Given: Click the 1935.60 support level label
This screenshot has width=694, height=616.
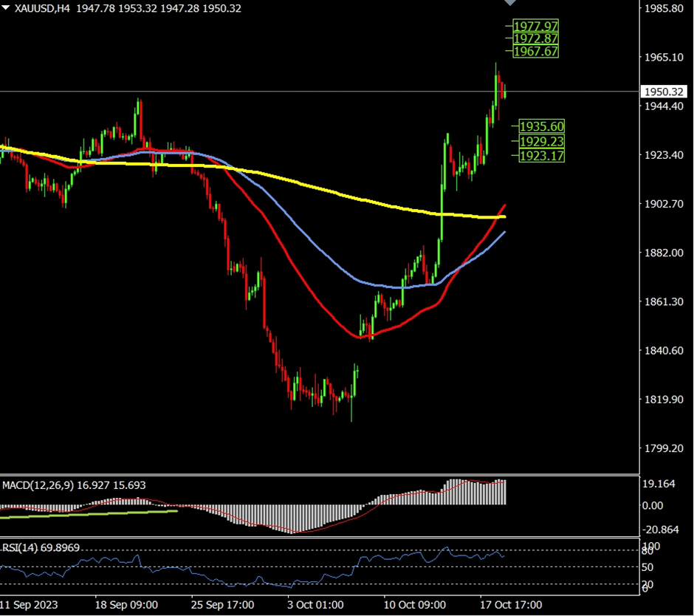Looking at the screenshot, I should (x=541, y=126).
